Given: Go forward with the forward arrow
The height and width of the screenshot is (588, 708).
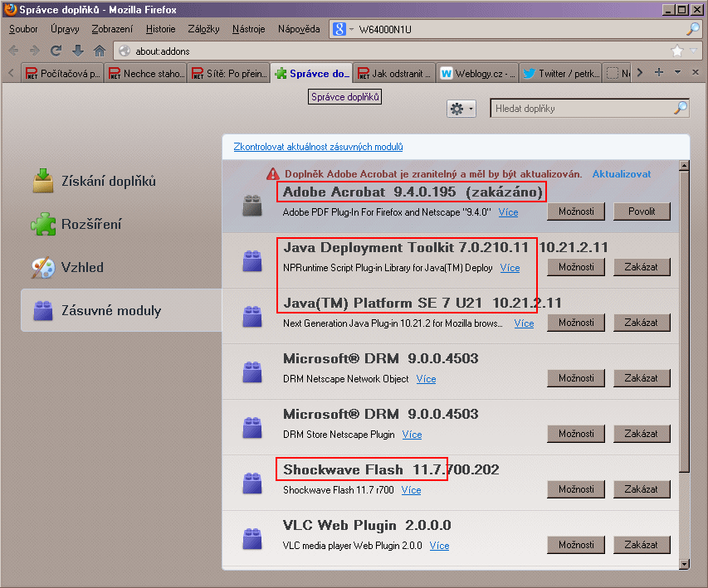Looking at the screenshot, I should (35, 51).
